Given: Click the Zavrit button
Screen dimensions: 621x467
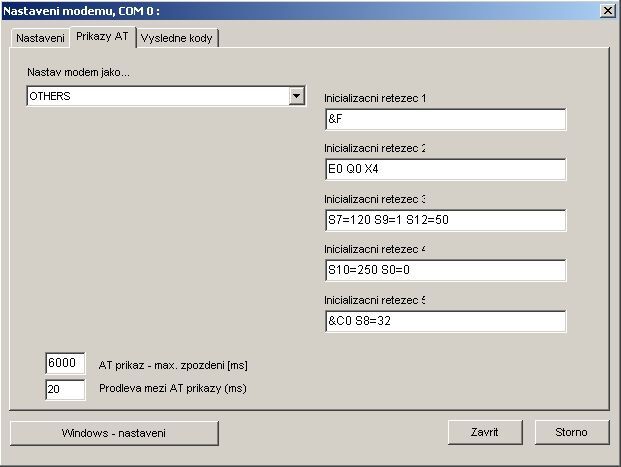Looking at the screenshot, I should (x=485, y=432).
